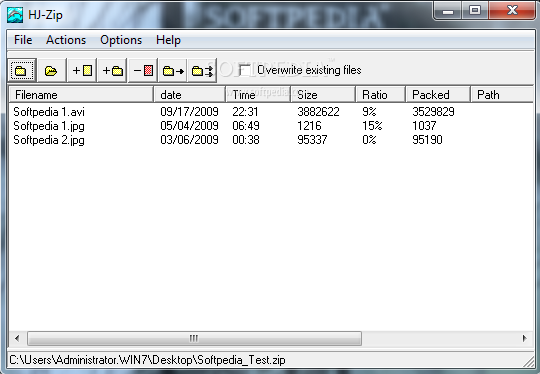
Task: Maximize the HJ-Zip window
Action: pos(475,10)
